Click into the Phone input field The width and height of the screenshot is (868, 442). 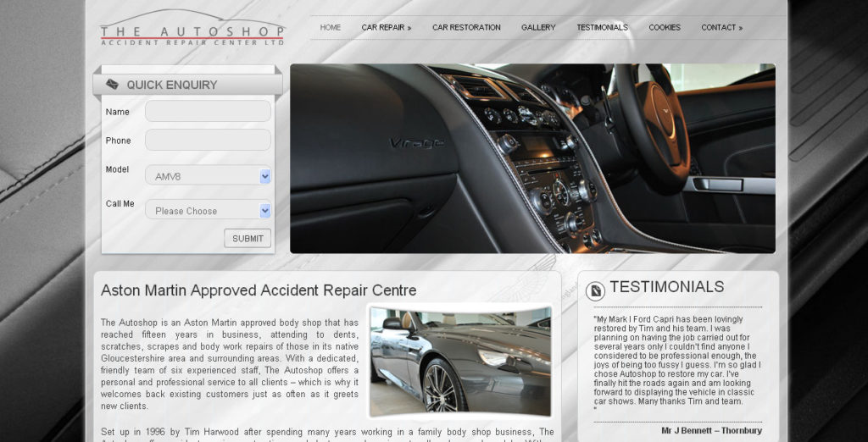(x=209, y=140)
